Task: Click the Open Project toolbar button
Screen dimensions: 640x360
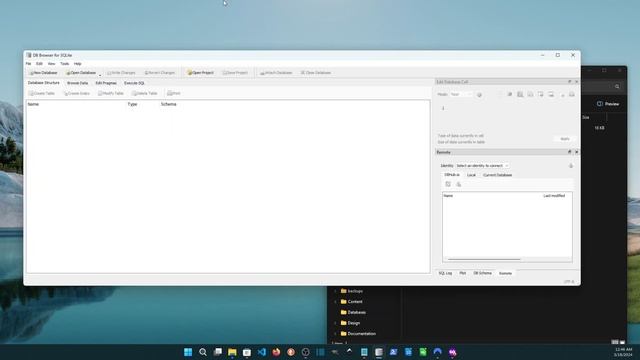Action: (200, 73)
